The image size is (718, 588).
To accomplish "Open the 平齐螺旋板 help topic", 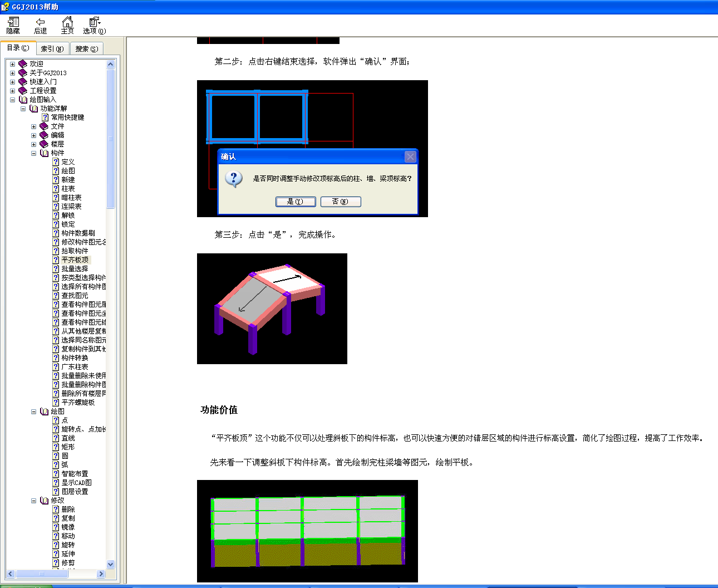I will [78, 403].
